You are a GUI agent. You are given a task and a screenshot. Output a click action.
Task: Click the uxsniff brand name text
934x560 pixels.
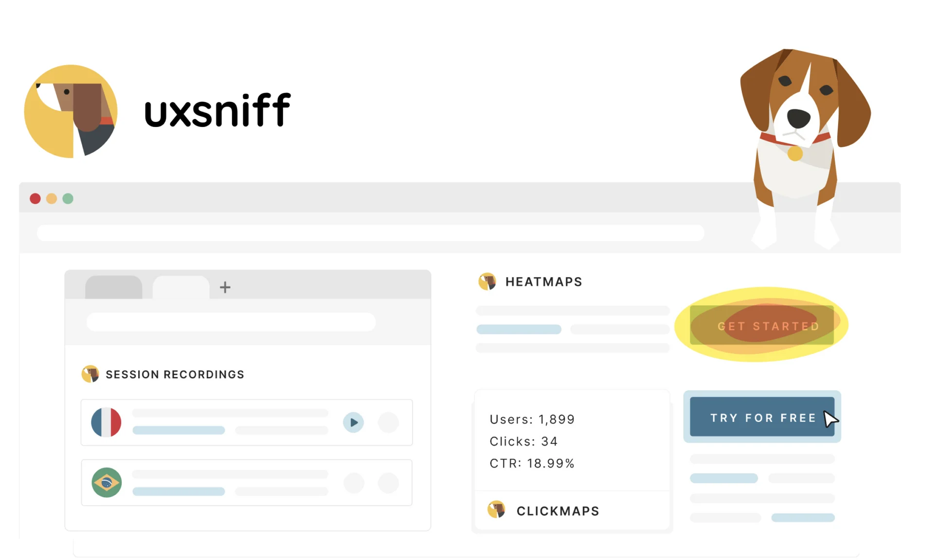(x=217, y=111)
